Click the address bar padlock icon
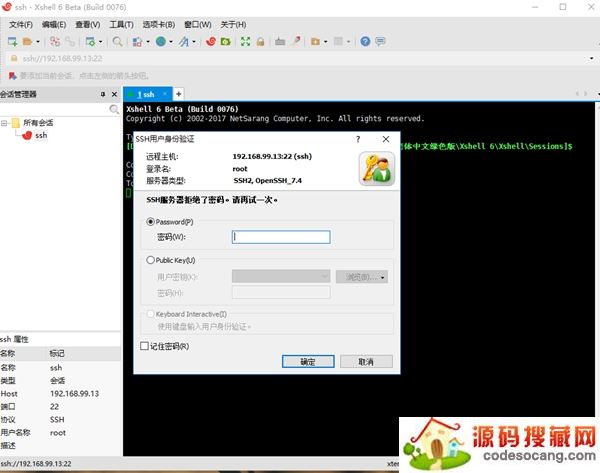This screenshot has width=600, height=473. [x=14, y=58]
